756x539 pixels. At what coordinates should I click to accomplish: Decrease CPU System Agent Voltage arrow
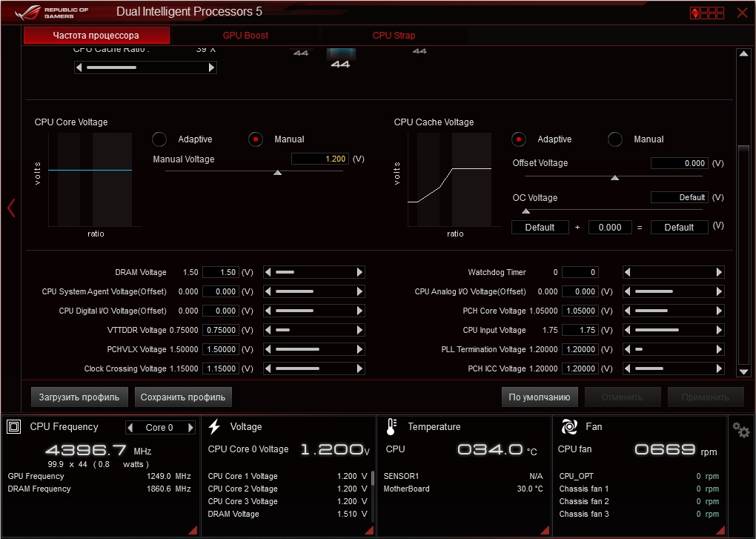tap(268, 291)
